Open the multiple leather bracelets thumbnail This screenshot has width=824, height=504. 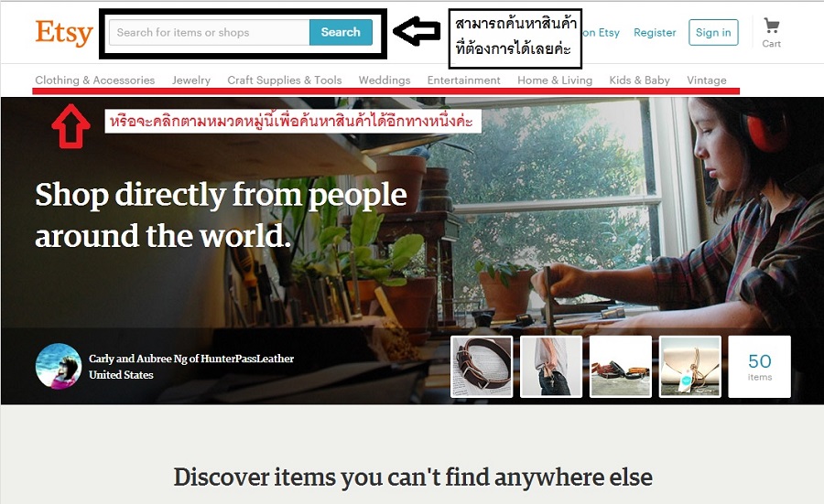(620, 367)
